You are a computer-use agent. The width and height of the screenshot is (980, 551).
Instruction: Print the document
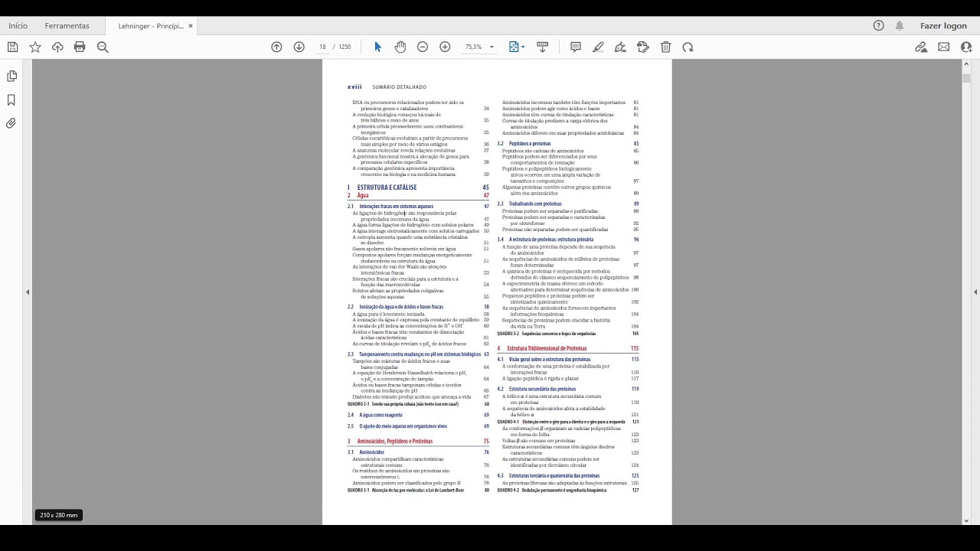[x=80, y=47]
